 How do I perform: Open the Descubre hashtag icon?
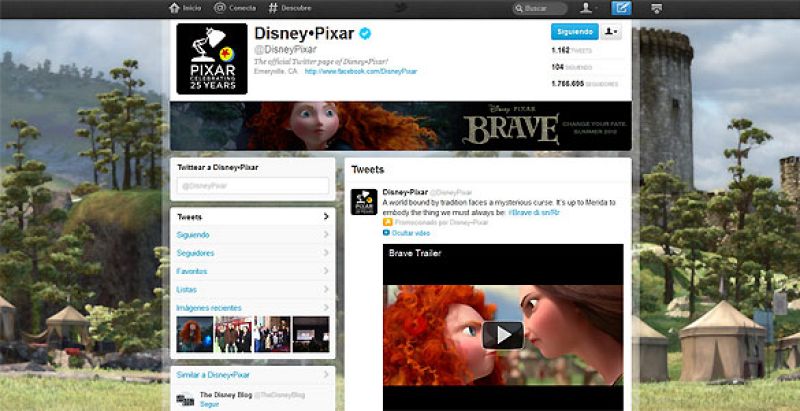point(273,8)
